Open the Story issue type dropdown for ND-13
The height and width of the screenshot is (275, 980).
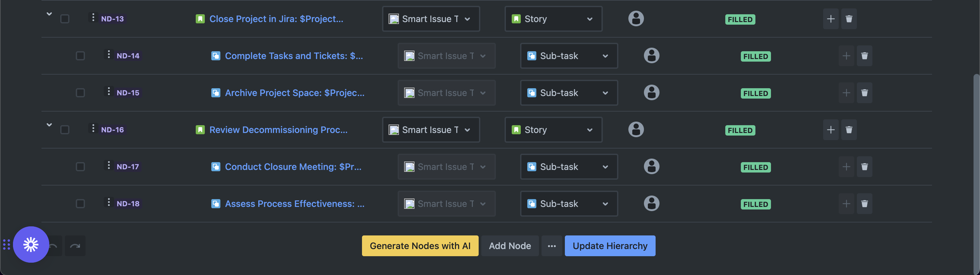pyautogui.click(x=553, y=19)
